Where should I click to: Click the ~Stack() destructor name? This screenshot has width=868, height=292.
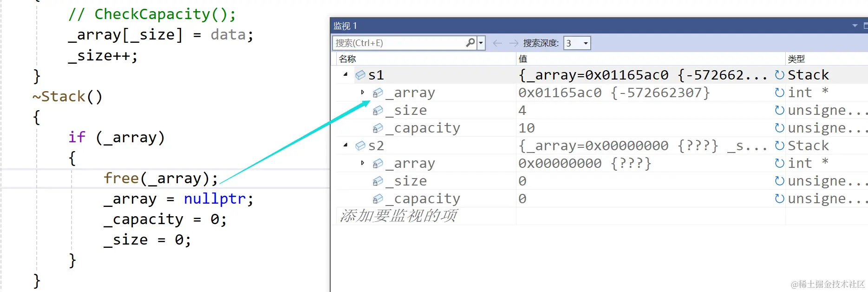67,97
